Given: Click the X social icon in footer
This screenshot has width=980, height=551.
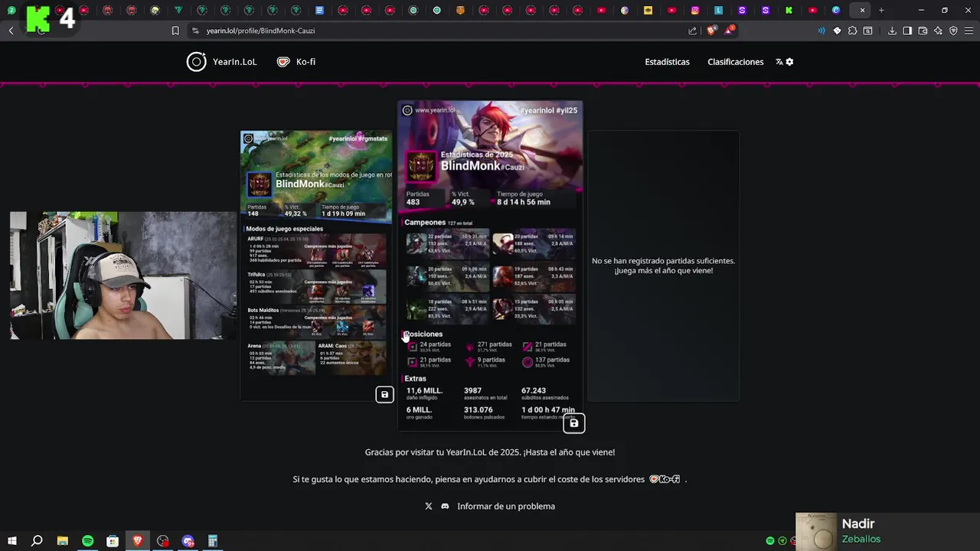Looking at the screenshot, I should [x=429, y=507].
